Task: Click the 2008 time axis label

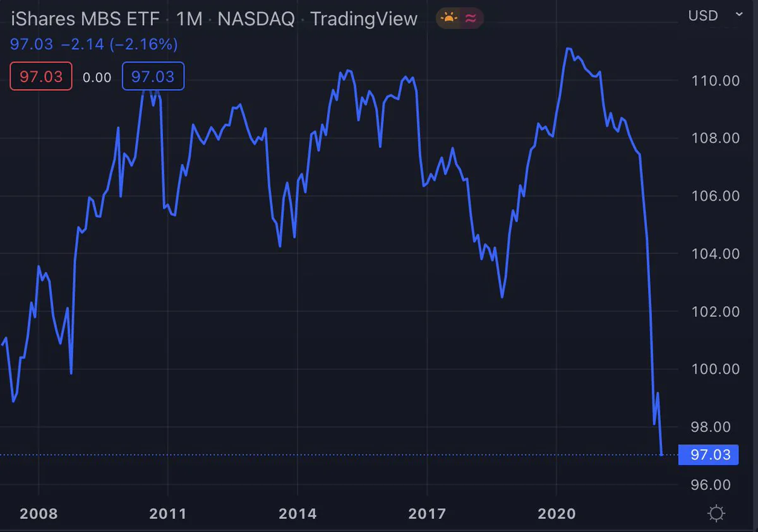Action: coord(39,514)
